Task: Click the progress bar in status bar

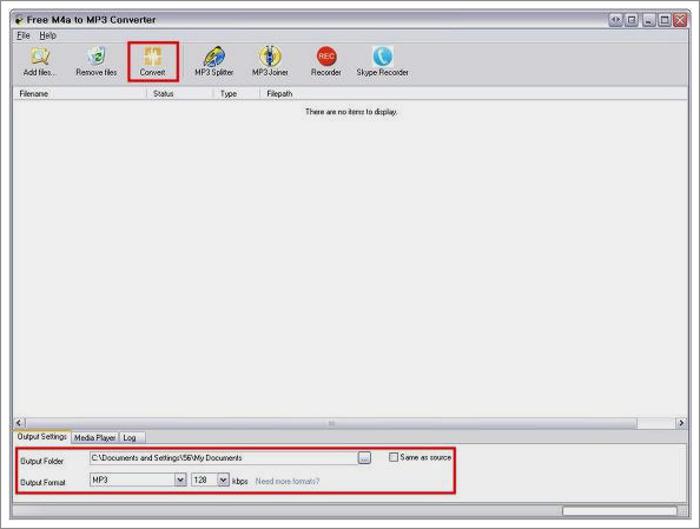Action: click(620, 511)
